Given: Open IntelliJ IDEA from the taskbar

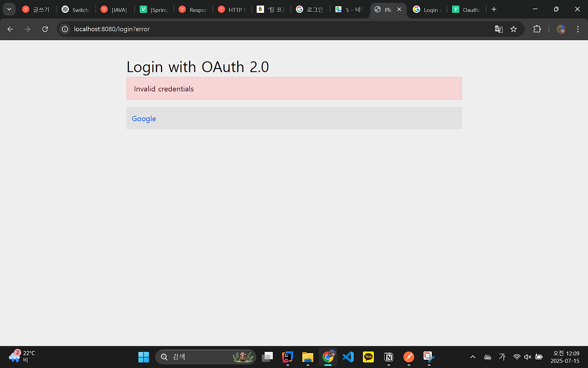Looking at the screenshot, I should [288, 357].
